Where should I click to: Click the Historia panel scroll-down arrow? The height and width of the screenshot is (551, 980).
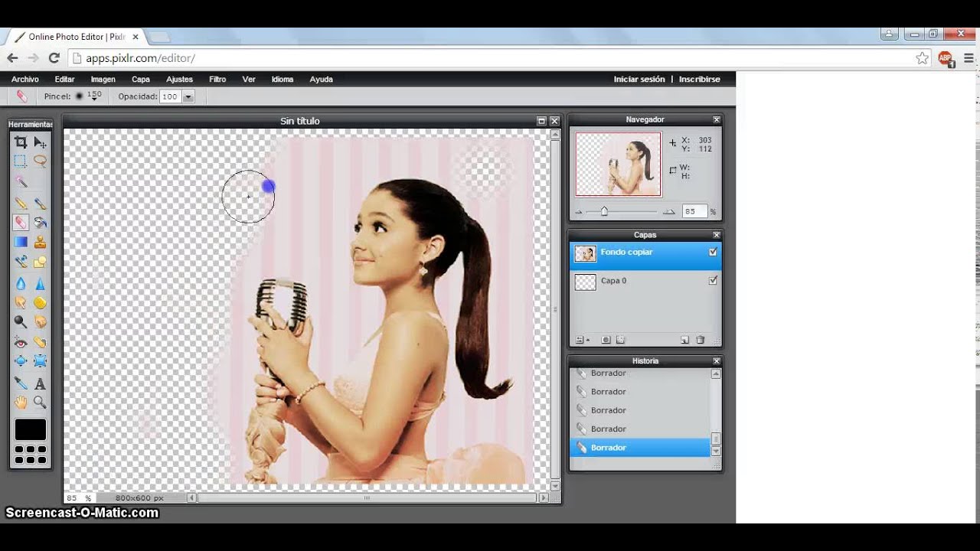716,452
